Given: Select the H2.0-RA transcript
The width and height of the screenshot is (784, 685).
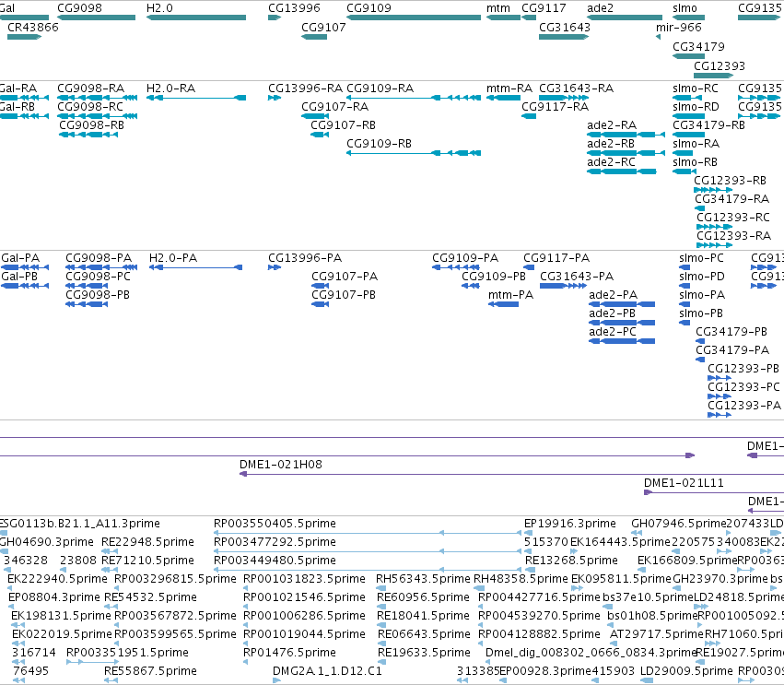Looking at the screenshot, I should point(196,98).
